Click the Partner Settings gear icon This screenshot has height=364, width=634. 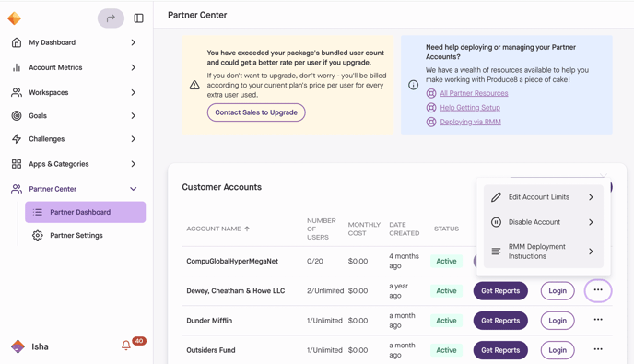pyautogui.click(x=38, y=235)
